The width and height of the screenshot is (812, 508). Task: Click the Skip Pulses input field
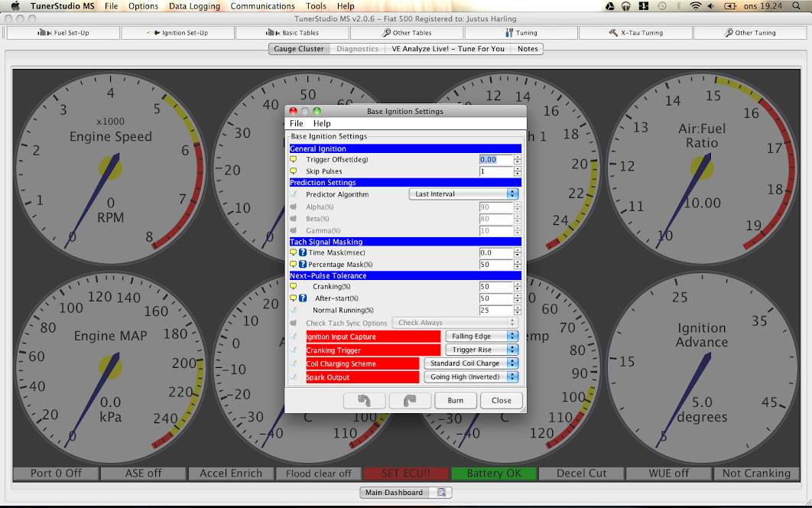495,171
